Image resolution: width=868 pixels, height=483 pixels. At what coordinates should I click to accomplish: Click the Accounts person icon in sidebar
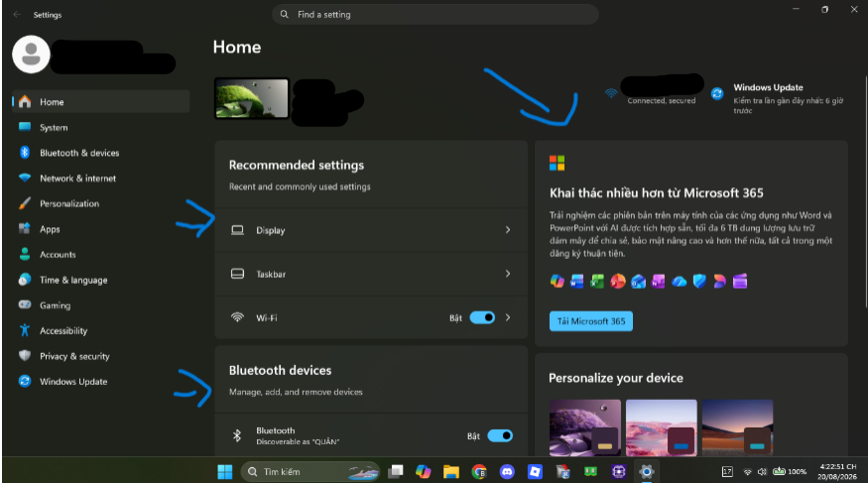(25, 254)
